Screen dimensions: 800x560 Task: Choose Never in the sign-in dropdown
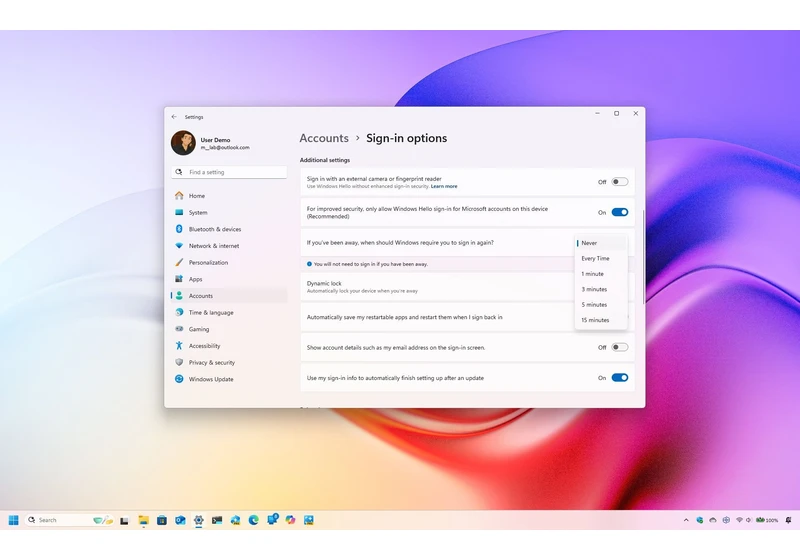[x=601, y=243]
